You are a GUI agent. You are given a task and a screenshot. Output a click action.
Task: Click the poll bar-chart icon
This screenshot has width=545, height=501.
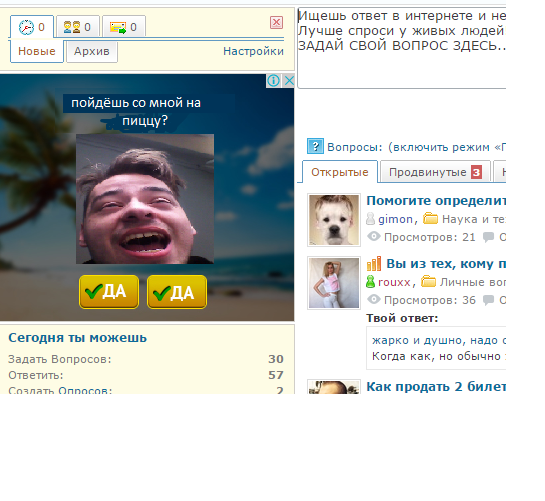(374, 264)
